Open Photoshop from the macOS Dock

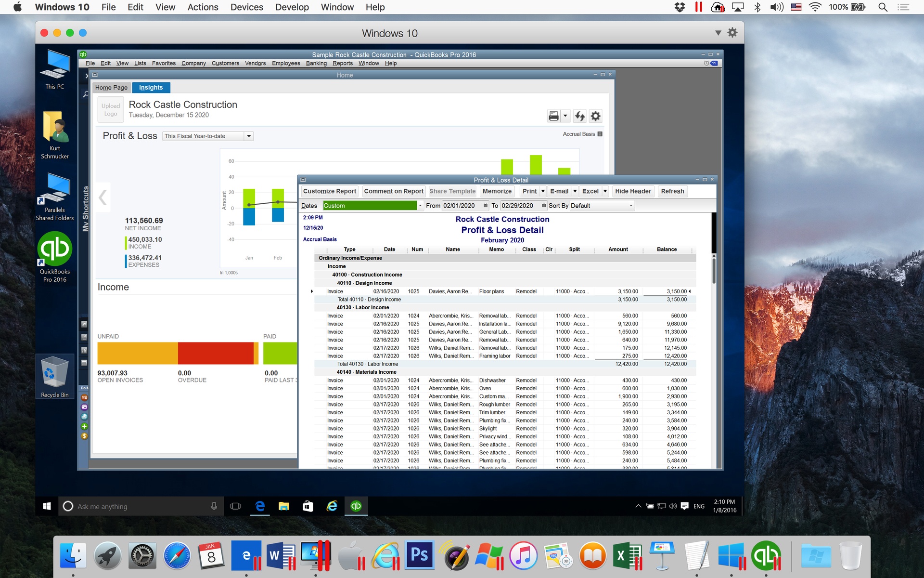pos(419,555)
